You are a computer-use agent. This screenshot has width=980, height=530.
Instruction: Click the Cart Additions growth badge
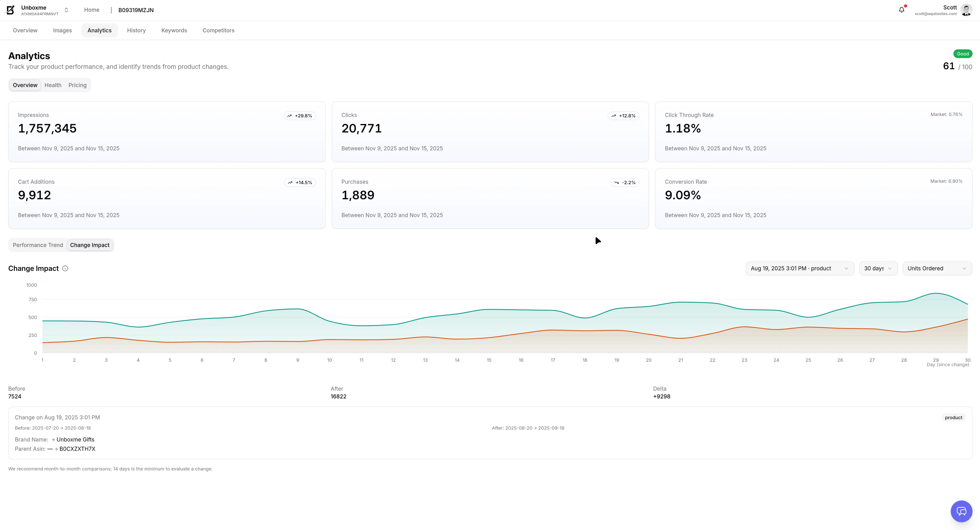point(300,182)
